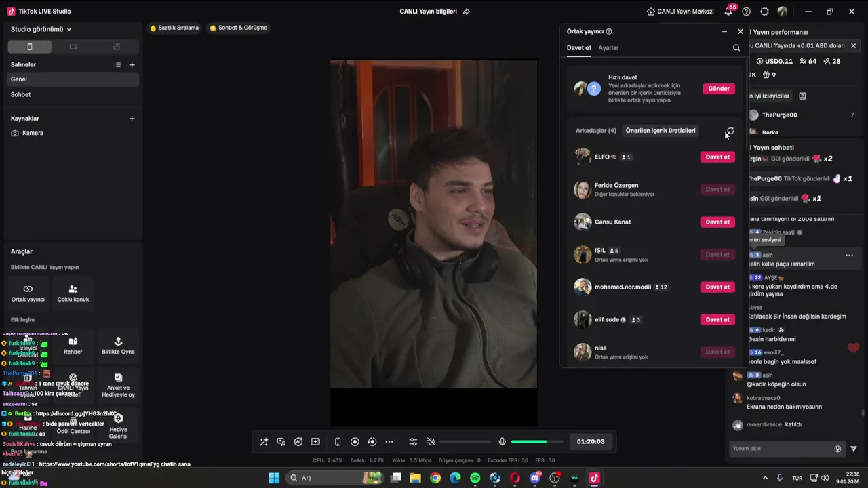
Task: Unmute the crossed-out speaker
Action: pyautogui.click(x=430, y=441)
